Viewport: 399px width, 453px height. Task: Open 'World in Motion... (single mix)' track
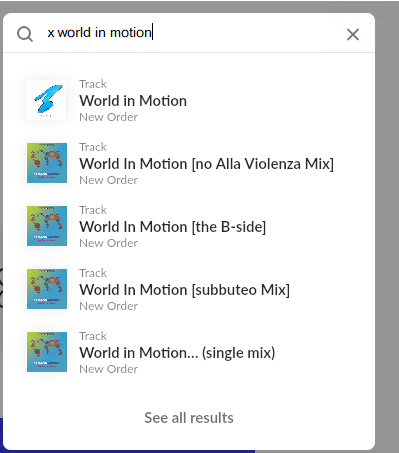(x=177, y=353)
